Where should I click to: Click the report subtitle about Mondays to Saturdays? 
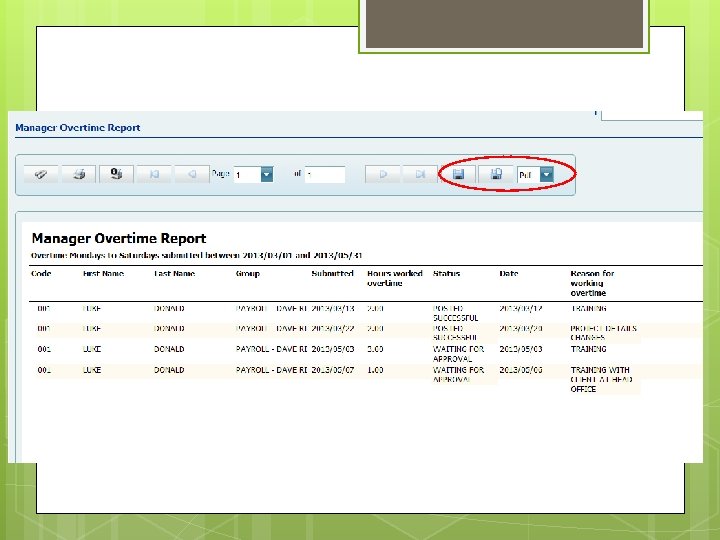[x=197, y=255]
